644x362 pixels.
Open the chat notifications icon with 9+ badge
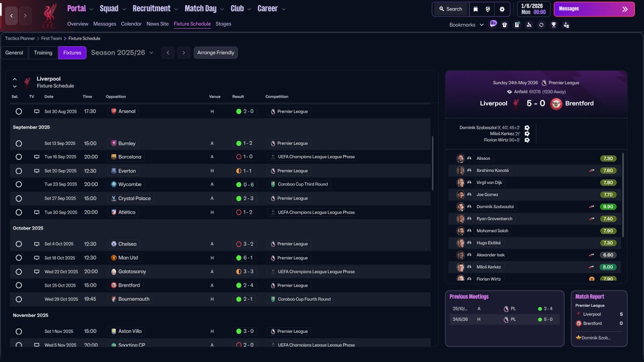pyautogui.click(x=493, y=24)
